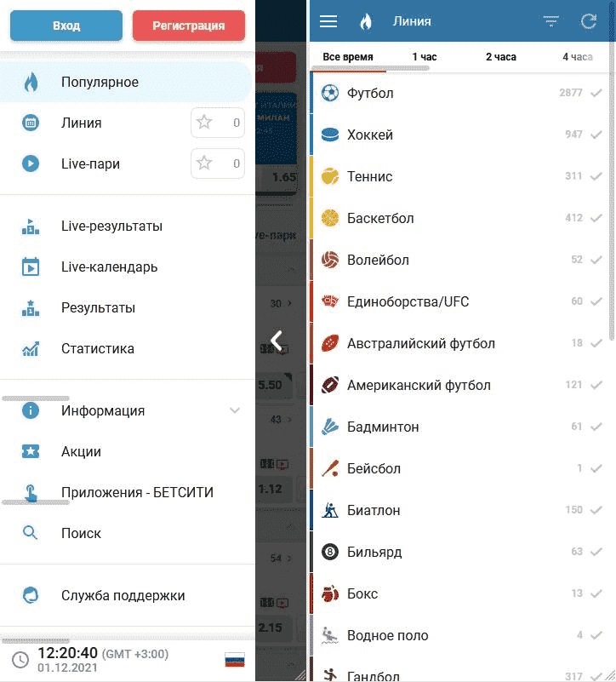
Task: Refresh the Линия list
Action: (x=589, y=21)
